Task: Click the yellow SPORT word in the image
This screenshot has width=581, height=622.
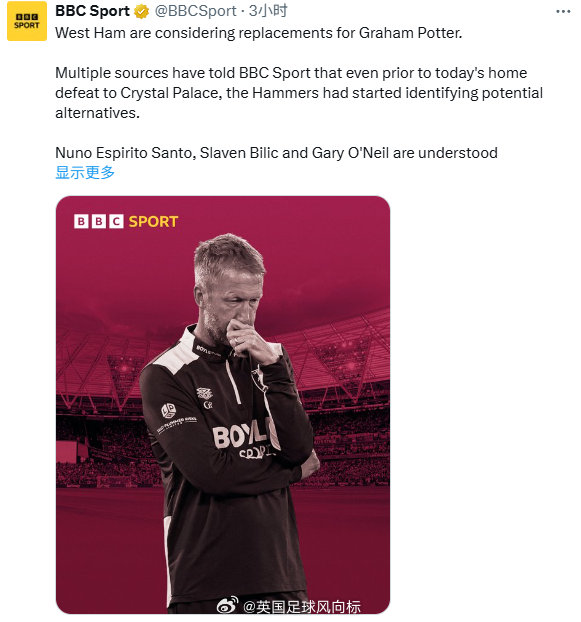Action: coord(153,221)
